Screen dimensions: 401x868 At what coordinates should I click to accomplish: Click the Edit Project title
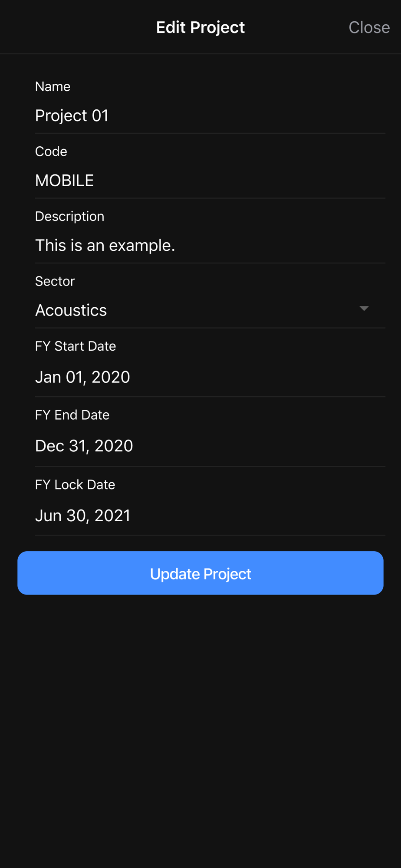point(200,27)
